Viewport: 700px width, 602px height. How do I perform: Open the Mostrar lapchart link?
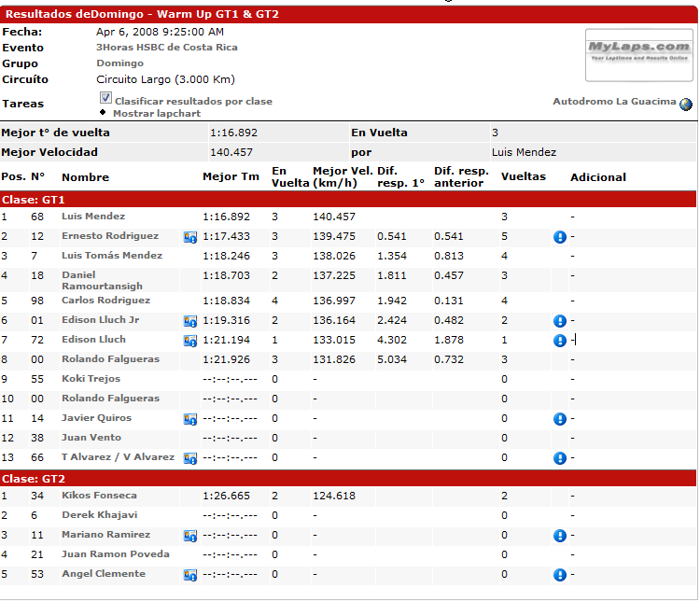[x=156, y=114]
